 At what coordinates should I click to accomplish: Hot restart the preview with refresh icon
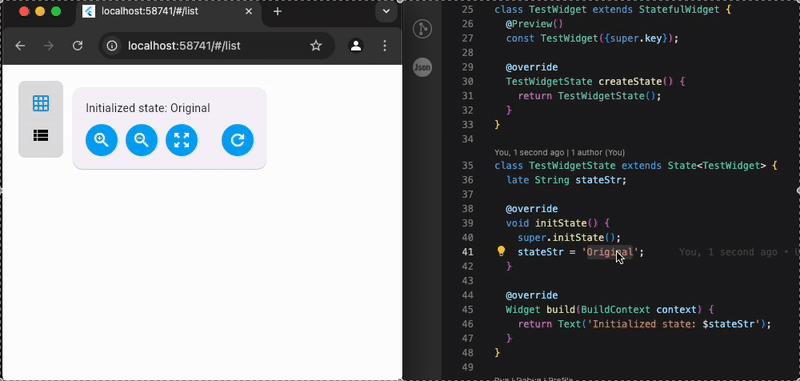point(238,140)
